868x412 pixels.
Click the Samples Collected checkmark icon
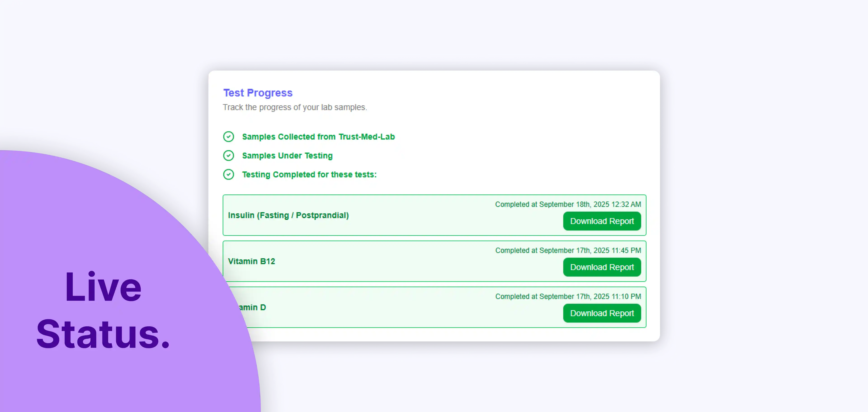pyautogui.click(x=229, y=137)
